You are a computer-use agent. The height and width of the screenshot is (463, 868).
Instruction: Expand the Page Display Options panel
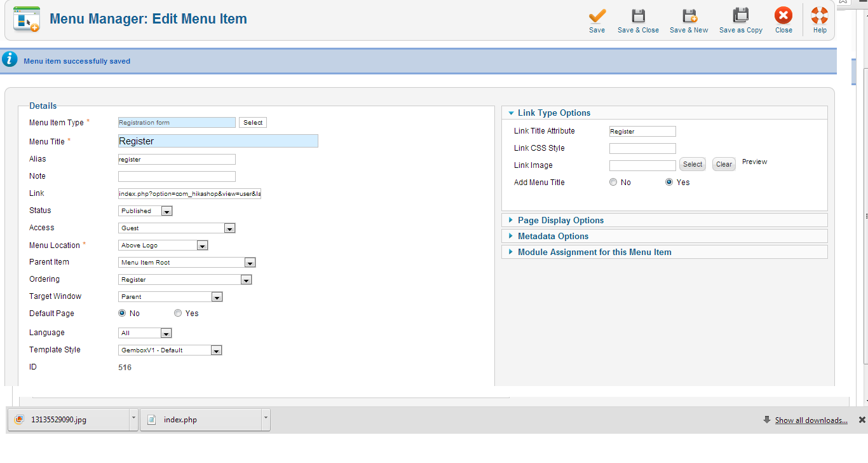pos(665,220)
